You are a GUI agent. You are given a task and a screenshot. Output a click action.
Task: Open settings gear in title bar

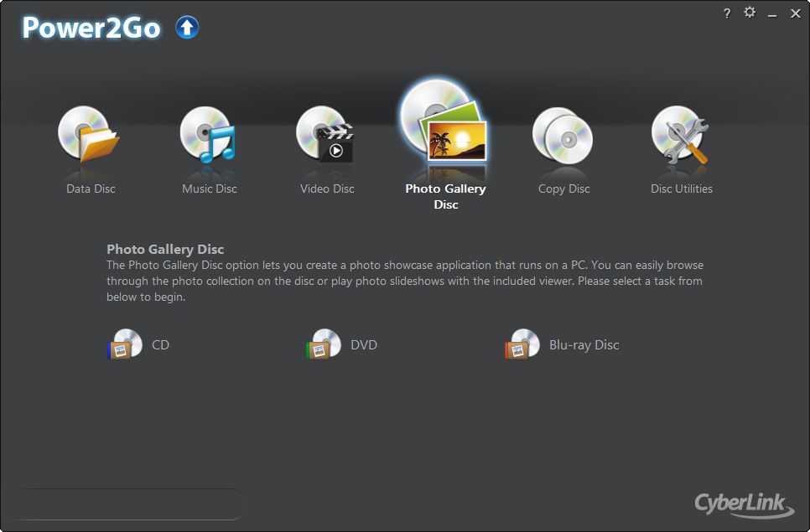[x=750, y=13]
